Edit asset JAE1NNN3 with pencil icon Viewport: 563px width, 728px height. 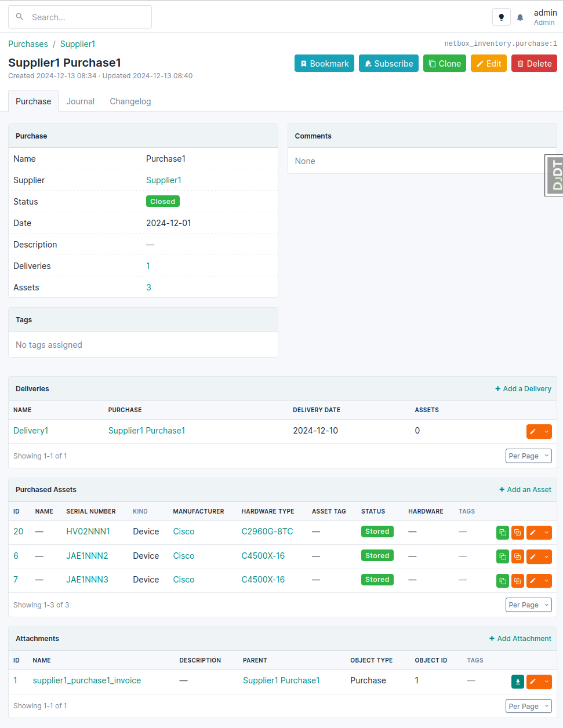(533, 580)
